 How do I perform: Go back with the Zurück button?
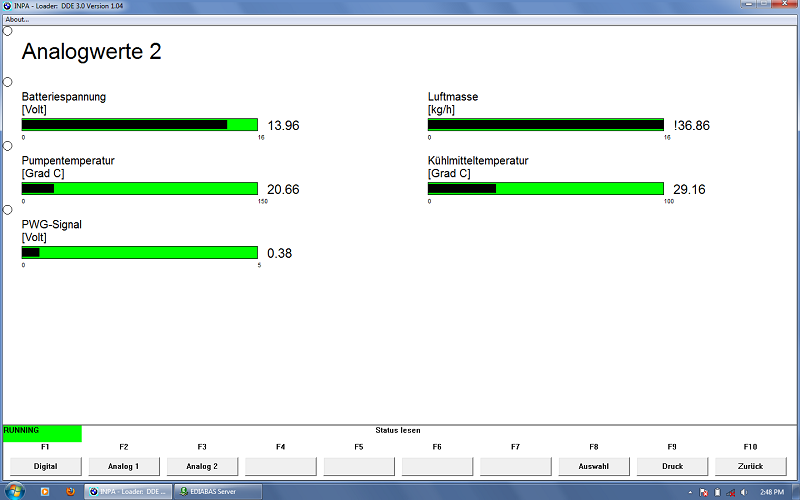pos(750,466)
